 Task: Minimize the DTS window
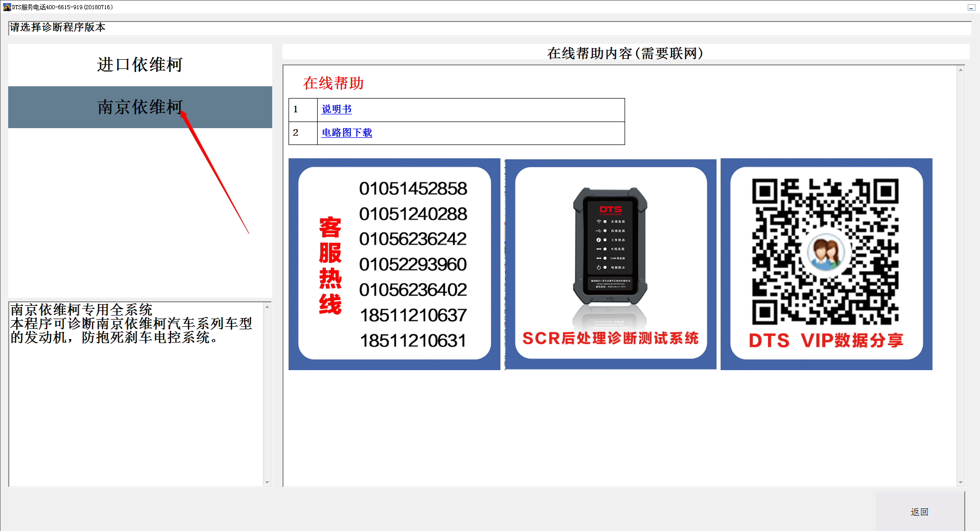pos(971,7)
